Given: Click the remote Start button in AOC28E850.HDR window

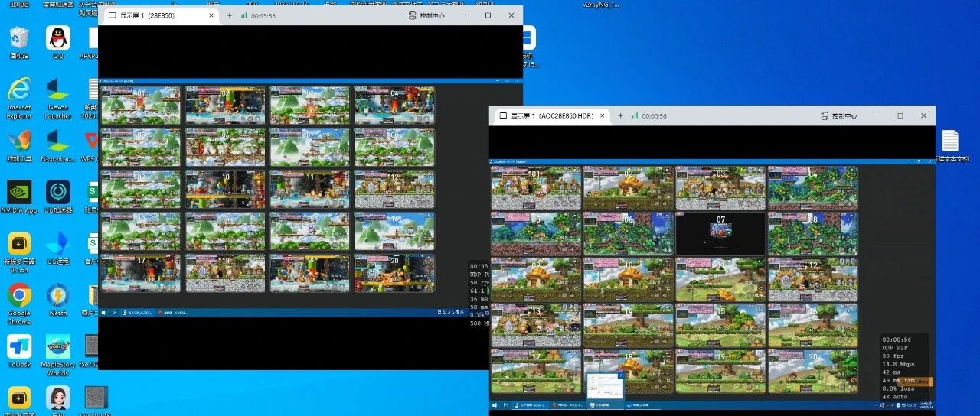Looking at the screenshot, I should (496, 405).
